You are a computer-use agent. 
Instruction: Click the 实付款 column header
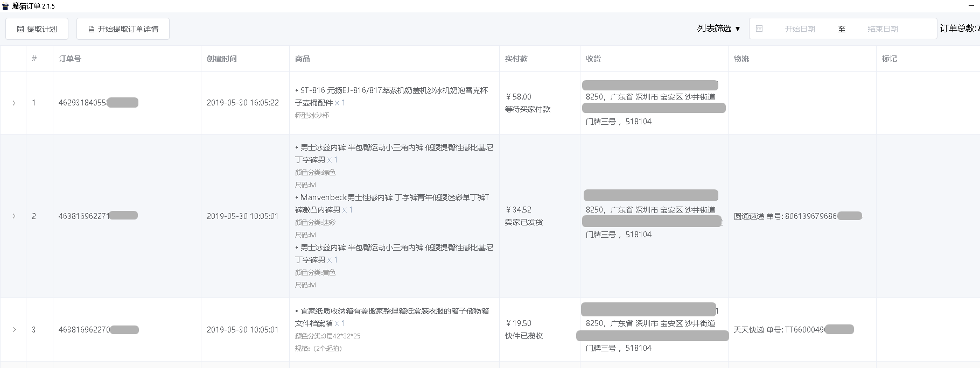point(516,59)
